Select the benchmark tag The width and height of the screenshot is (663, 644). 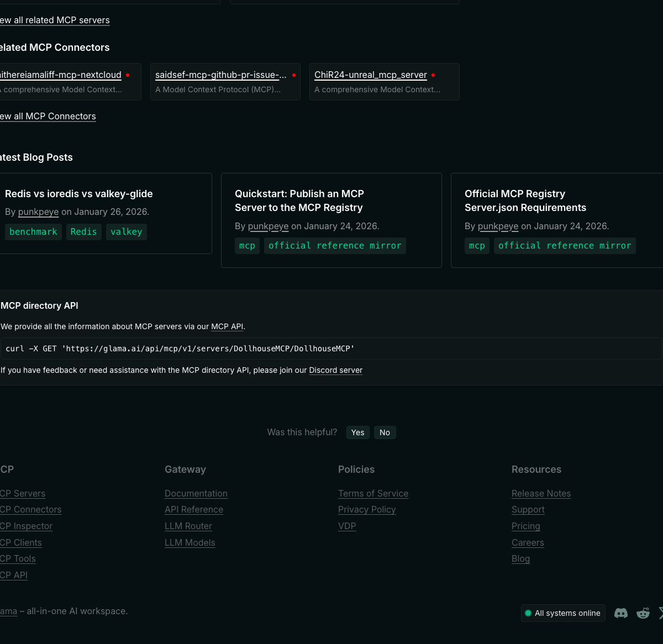point(33,232)
